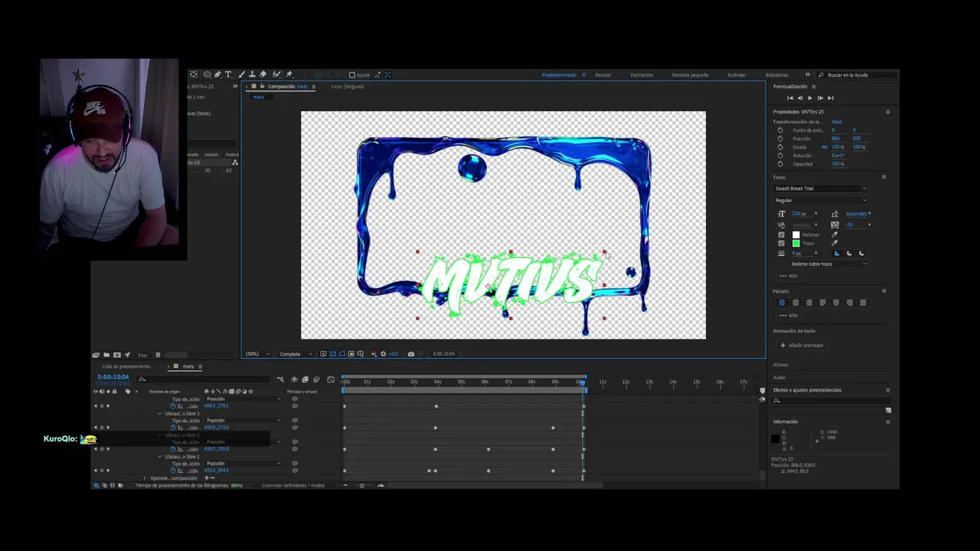
Task: Enable the Ajuste snapping checkbox
Action: pos(352,75)
